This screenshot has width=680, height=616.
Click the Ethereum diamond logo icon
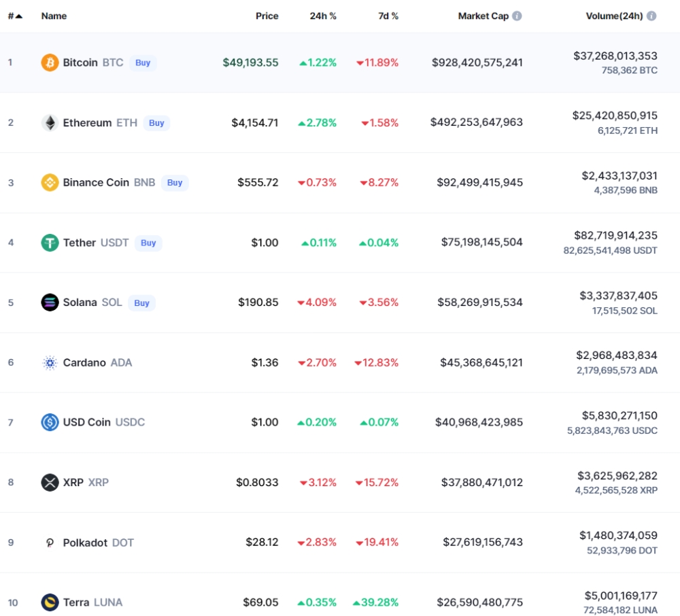(50, 122)
